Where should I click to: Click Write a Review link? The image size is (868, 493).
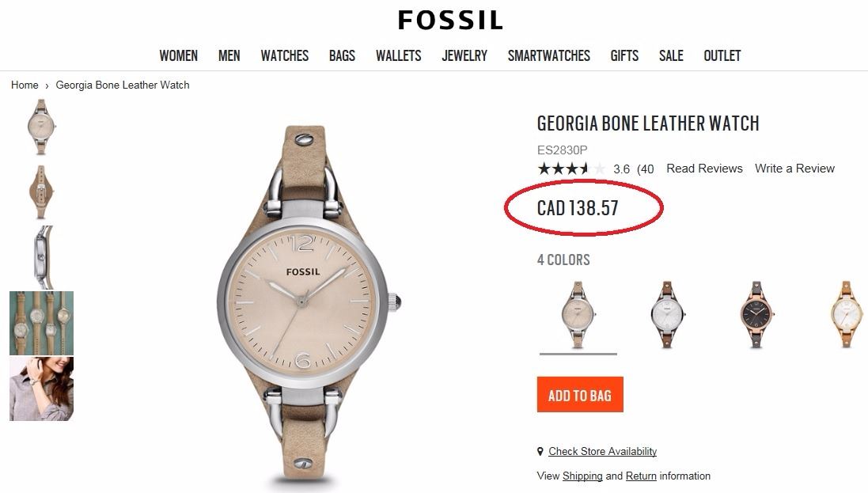[x=794, y=169]
